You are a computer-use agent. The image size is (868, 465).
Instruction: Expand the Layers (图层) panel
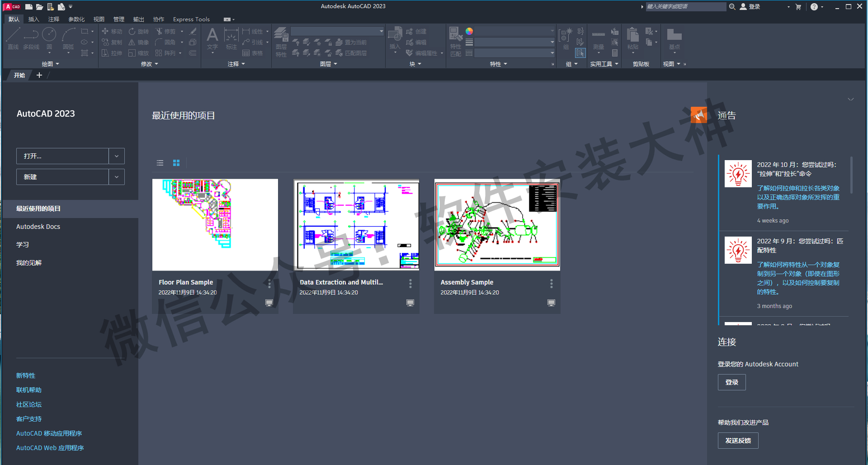click(x=329, y=64)
